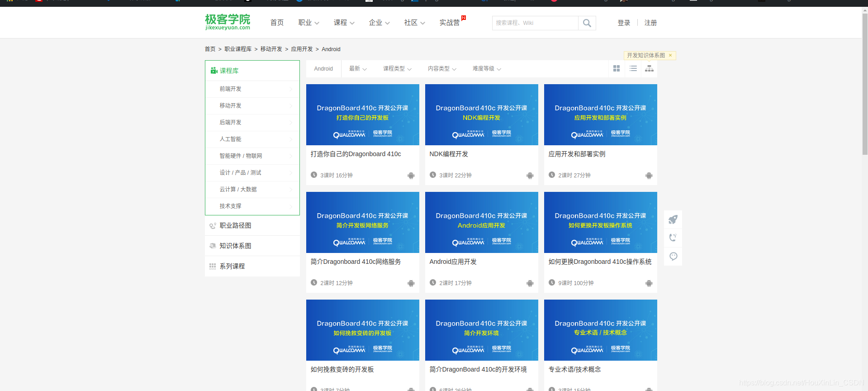Expand 技术支撑 sidebar category
This screenshot has height=391, width=868.
pyautogui.click(x=252, y=206)
